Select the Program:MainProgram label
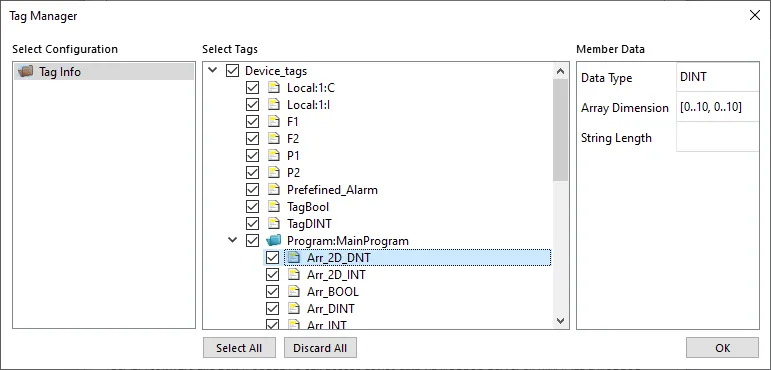Image resolution: width=771 pixels, height=370 pixels. (348, 241)
